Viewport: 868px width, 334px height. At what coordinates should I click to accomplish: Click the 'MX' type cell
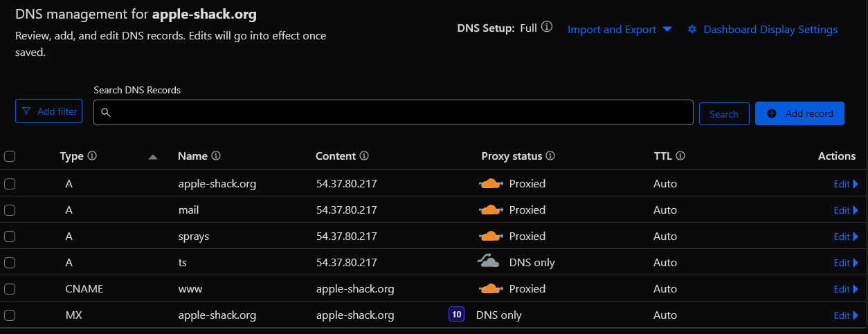(73, 315)
